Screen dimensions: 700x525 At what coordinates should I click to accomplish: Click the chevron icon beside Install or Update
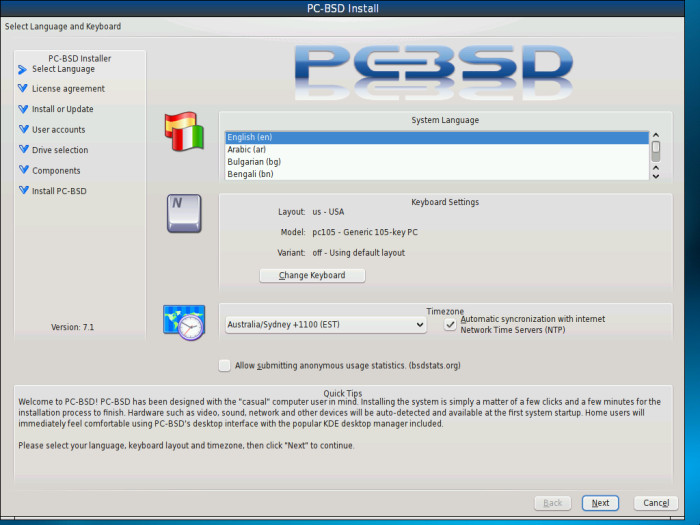[x=23, y=109]
